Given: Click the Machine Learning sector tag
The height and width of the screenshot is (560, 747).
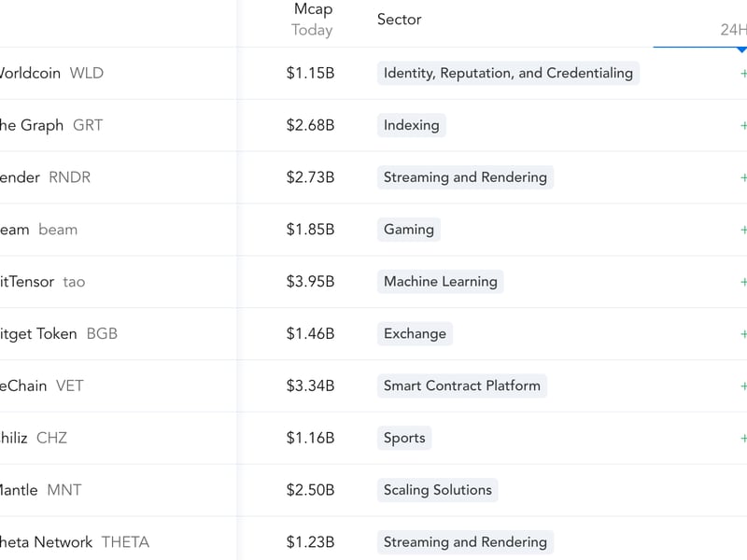Looking at the screenshot, I should [440, 282].
